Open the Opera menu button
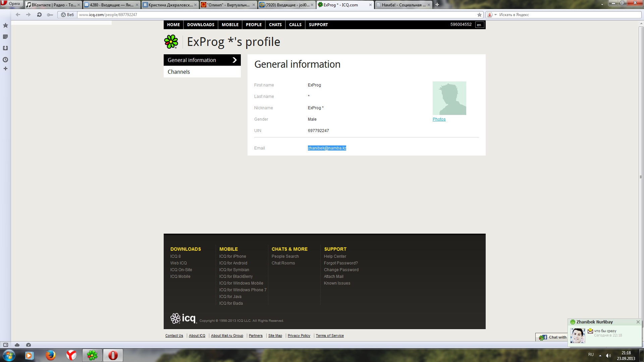The image size is (644, 362). coord(12,4)
